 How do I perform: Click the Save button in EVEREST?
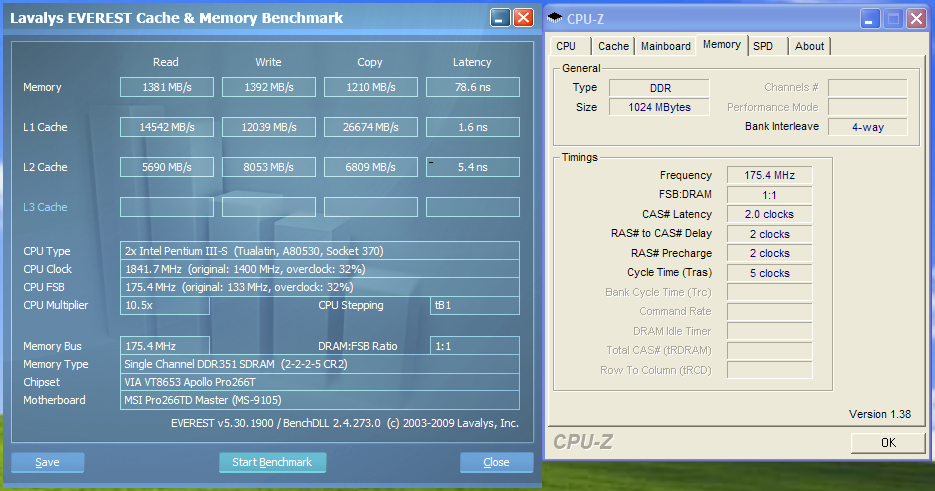pos(47,462)
